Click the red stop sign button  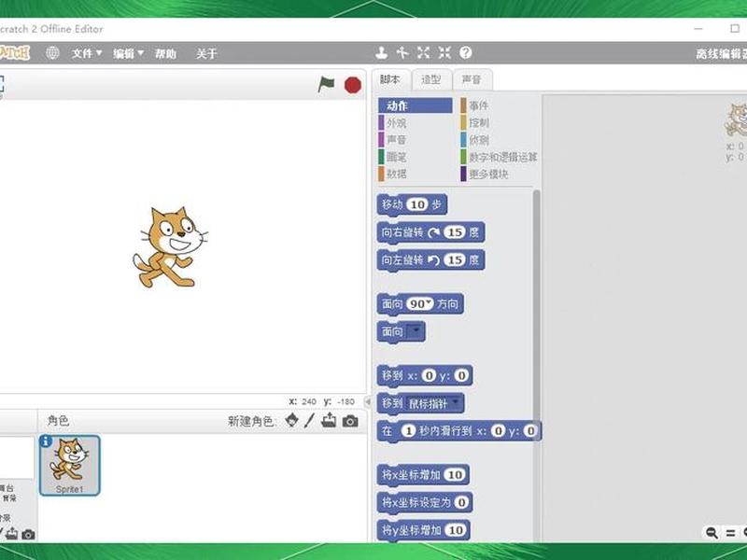[x=353, y=85]
